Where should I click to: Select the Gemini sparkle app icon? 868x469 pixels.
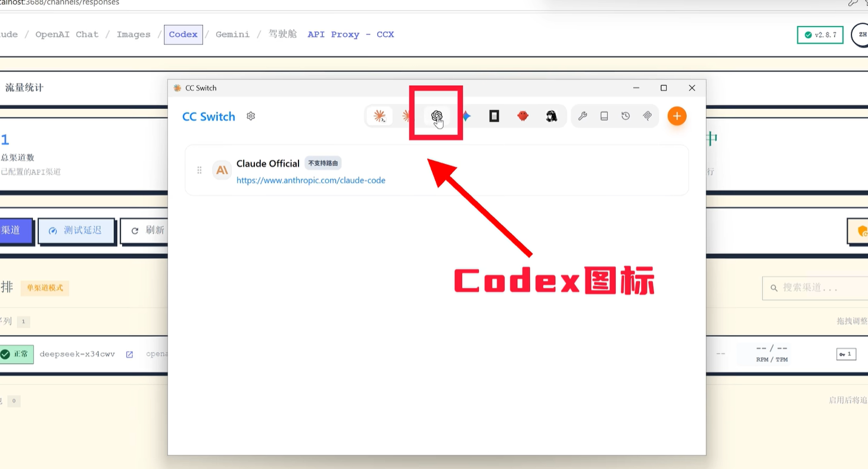click(x=466, y=116)
